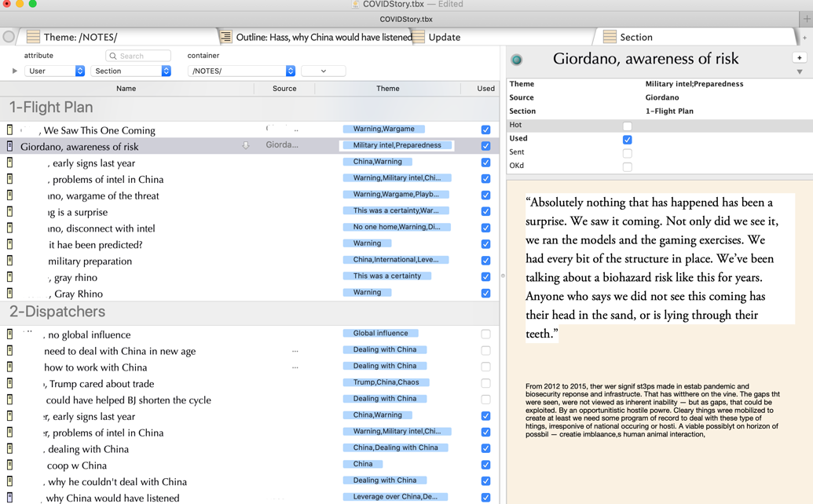Click the note icon beside 'is a surprise' row

click(9, 212)
